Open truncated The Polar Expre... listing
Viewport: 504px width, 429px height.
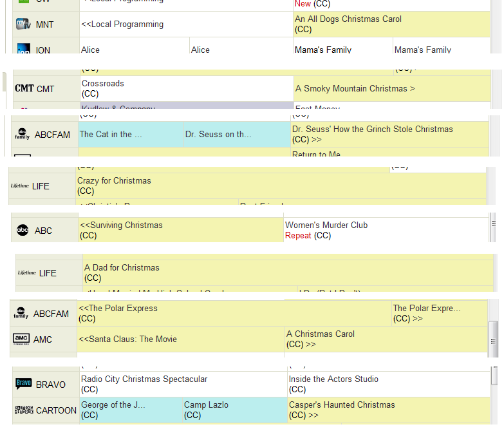440,313
